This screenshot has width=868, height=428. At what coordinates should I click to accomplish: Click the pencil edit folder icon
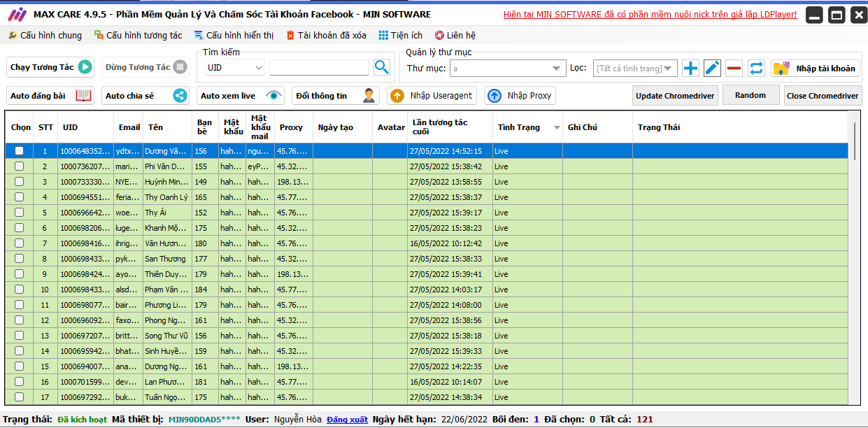tap(712, 68)
